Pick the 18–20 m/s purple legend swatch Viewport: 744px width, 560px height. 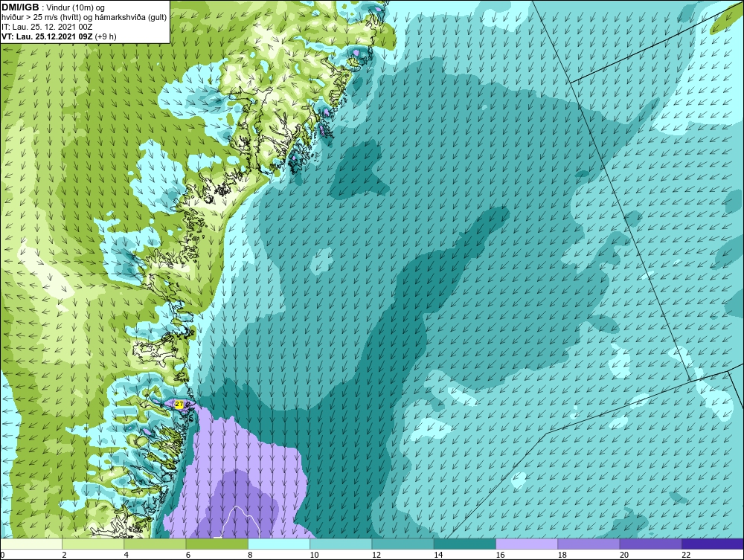tap(589, 544)
